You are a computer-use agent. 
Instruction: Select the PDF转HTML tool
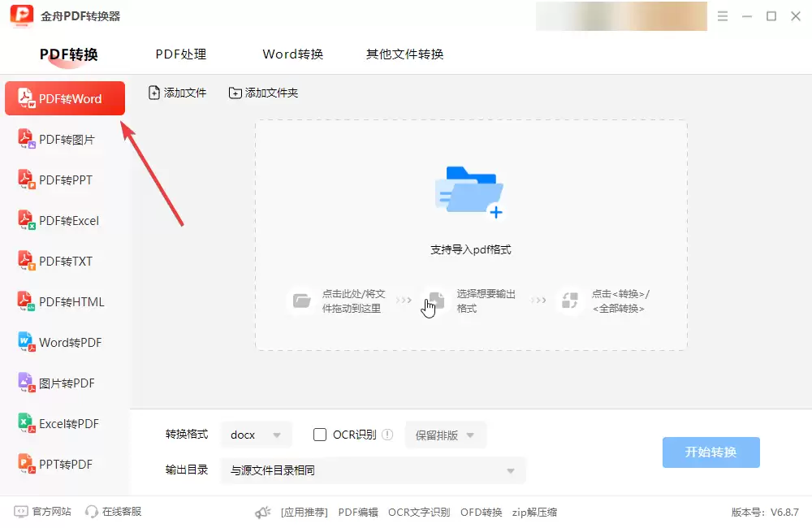[65, 301]
